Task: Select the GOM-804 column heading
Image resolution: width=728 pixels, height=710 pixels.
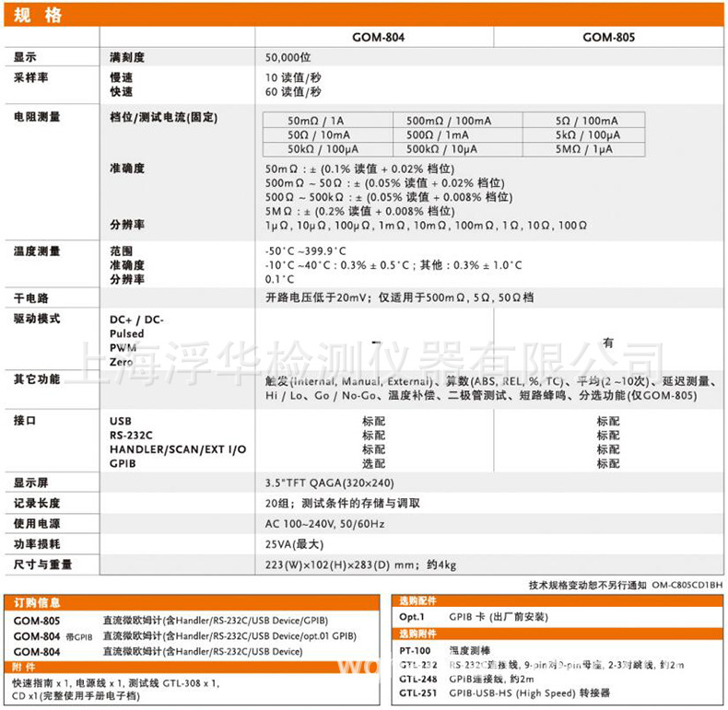Action: 378,37
